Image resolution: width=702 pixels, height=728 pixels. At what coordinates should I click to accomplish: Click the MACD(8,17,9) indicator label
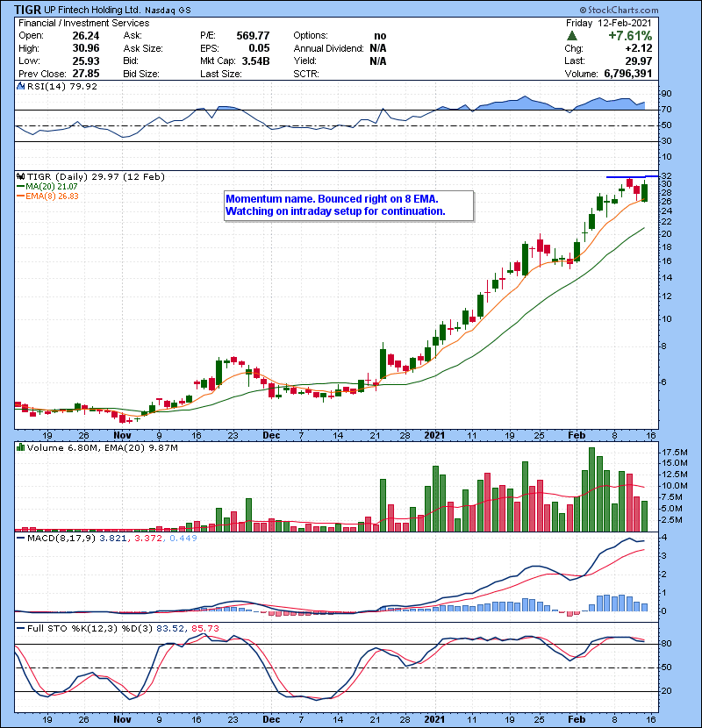tap(61, 539)
